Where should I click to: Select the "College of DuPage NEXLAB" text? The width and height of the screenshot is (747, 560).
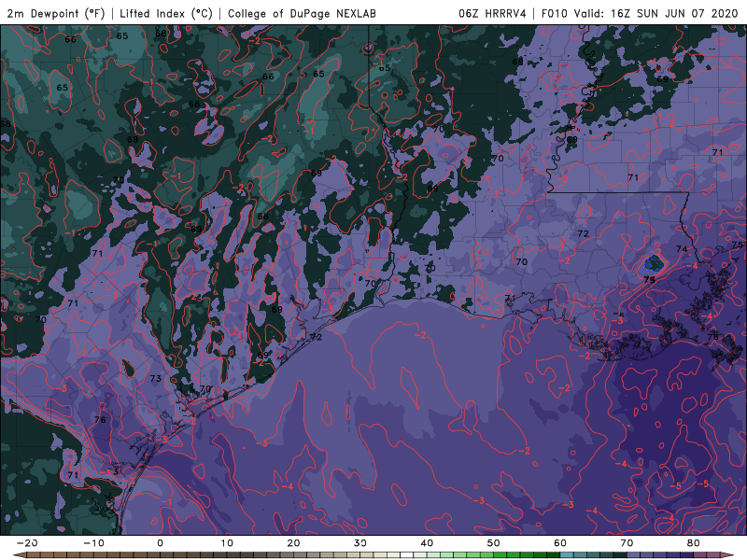(302, 13)
